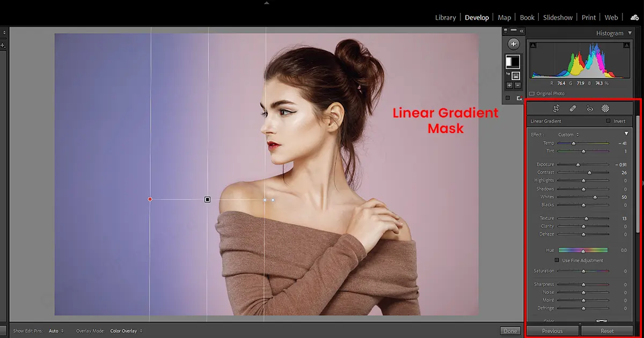Check the Use Fine Adjustment option
This screenshot has height=338, width=644.
(557, 260)
